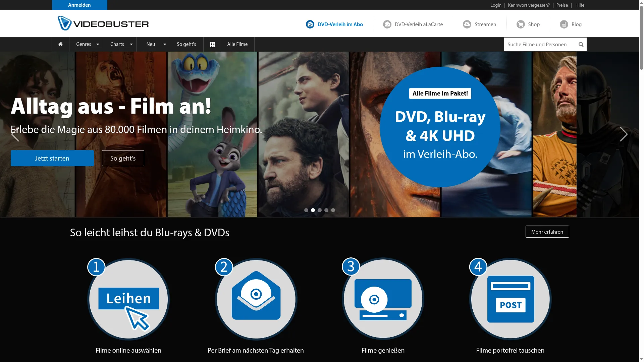The width and height of the screenshot is (644, 362).
Task: Click the Blog newspaper icon
Action: (x=564, y=24)
